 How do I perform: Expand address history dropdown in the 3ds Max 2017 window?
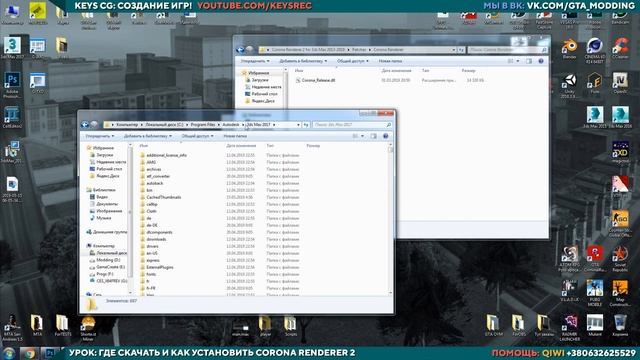pos(298,124)
